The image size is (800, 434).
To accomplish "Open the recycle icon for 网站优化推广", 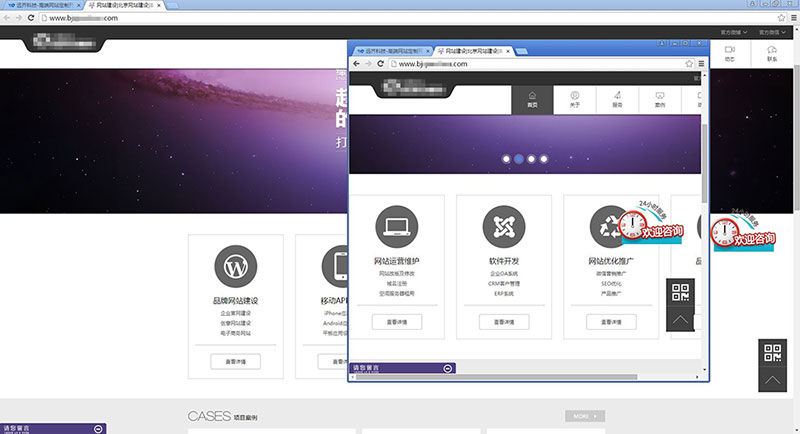I will coord(607,227).
